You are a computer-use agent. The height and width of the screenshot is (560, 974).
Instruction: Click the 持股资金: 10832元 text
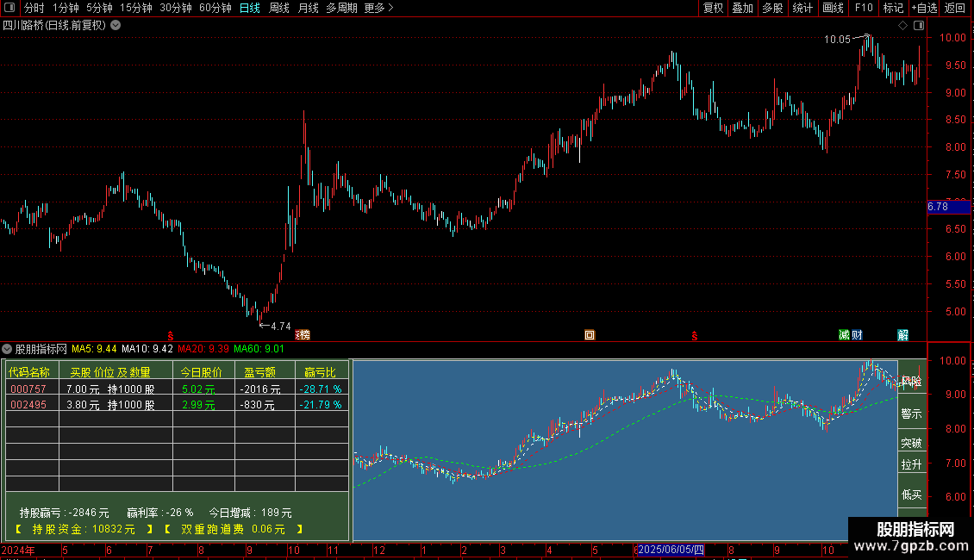click(x=84, y=530)
